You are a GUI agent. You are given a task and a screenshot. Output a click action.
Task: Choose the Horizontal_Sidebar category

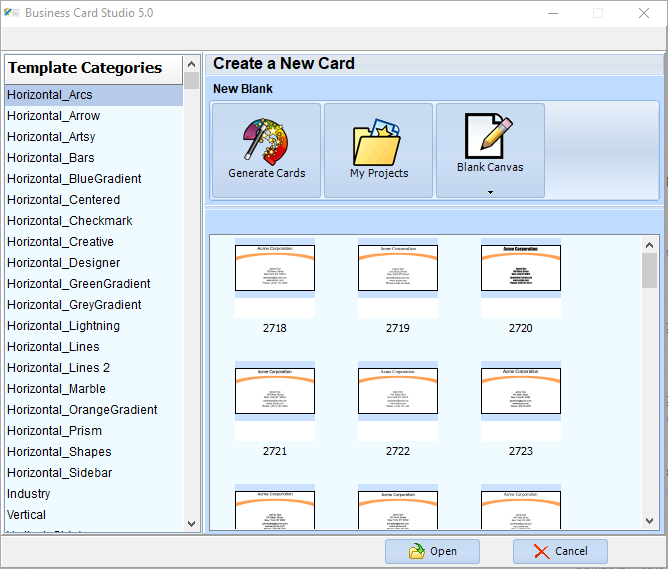[x=94, y=473]
